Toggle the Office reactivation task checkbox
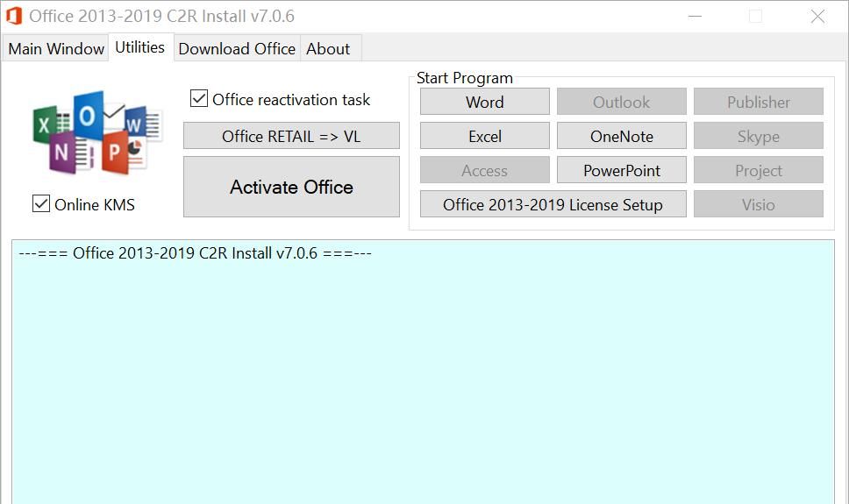 (x=199, y=98)
